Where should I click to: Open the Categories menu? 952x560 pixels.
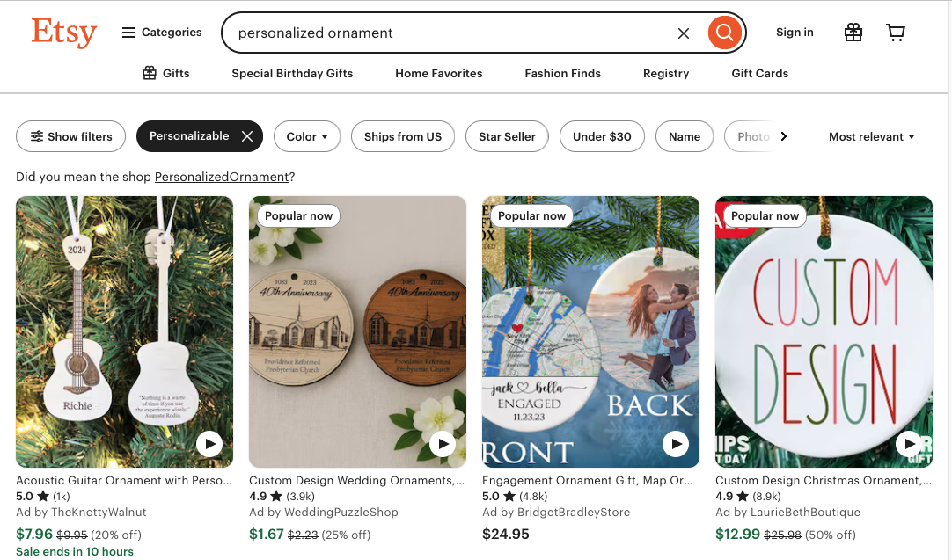[x=162, y=33]
